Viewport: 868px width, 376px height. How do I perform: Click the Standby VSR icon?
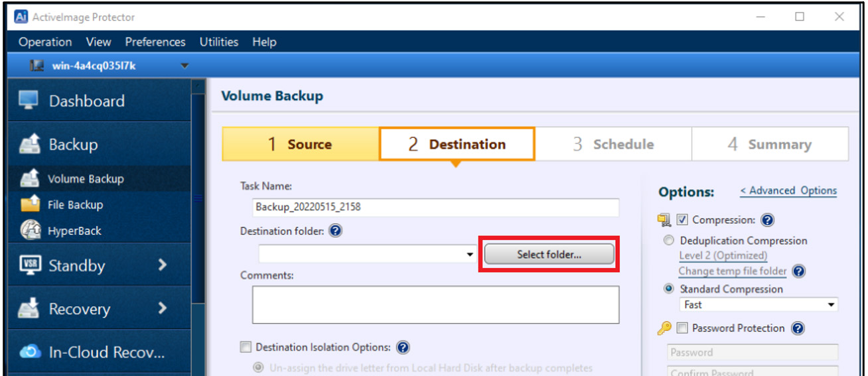coord(31,265)
